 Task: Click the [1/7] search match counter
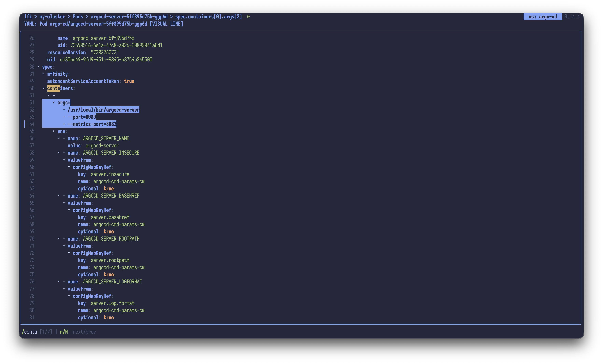coord(46,332)
